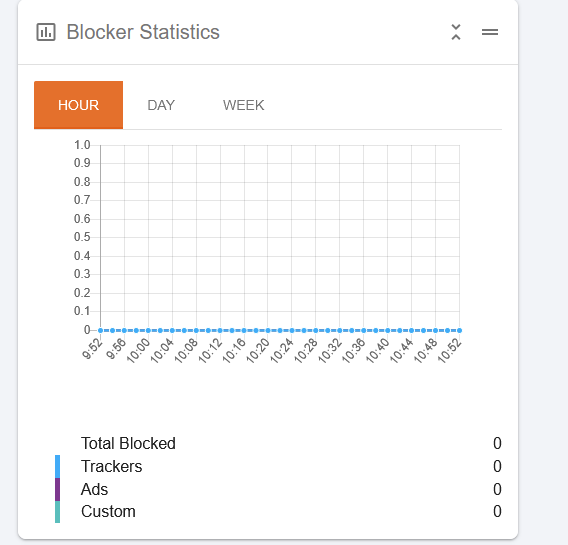Switch to the WEEK tab

[243, 105]
